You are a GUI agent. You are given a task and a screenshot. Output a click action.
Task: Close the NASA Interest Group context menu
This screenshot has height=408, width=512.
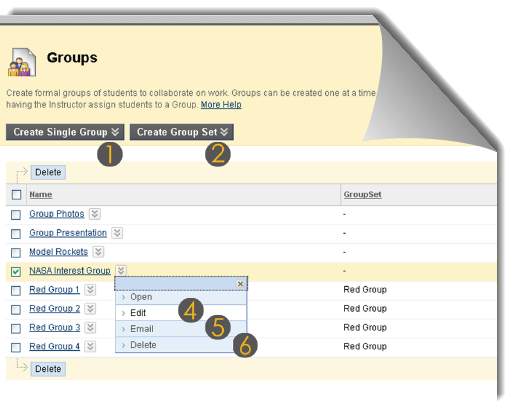240,284
